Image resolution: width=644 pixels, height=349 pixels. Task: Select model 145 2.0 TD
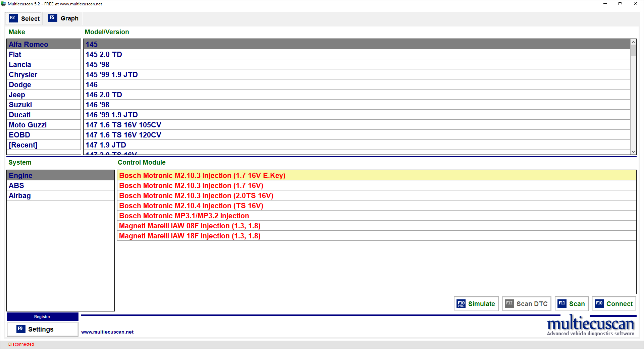coord(357,54)
